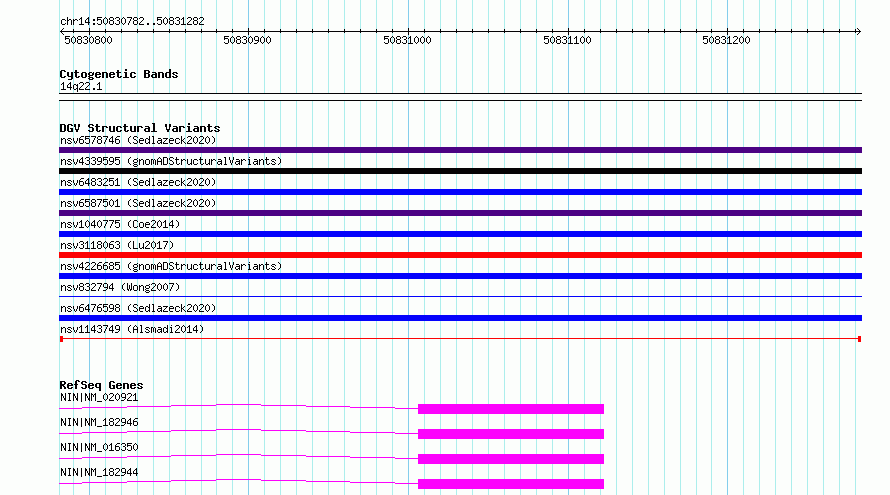Click ruler position label 50830900
Image resolution: width=890 pixels, height=495 pixels.
[x=247, y=40]
